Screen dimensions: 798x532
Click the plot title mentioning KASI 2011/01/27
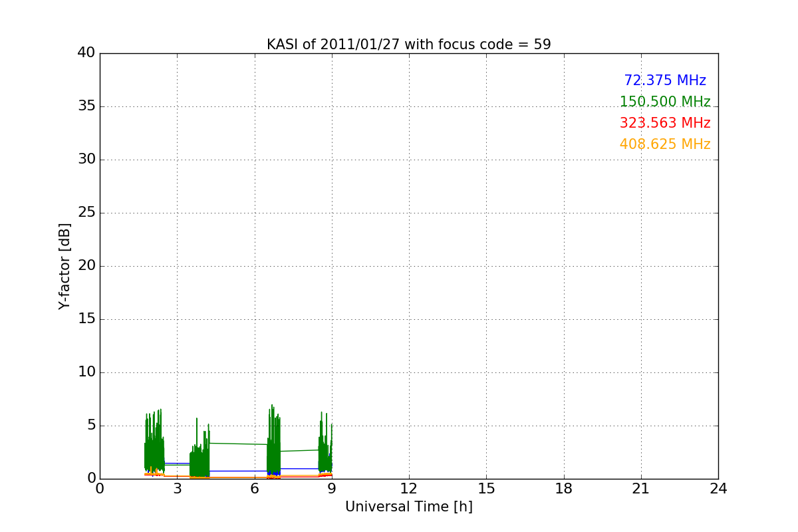pos(408,45)
